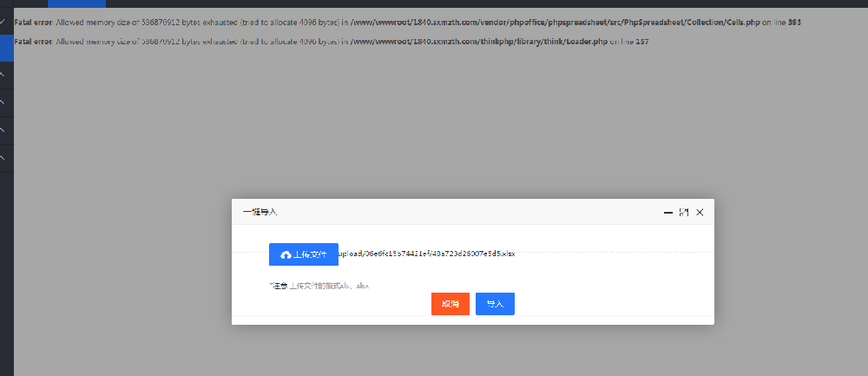Maximize the 一键导入 dialog window
The width and height of the screenshot is (868, 376).
(x=684, y=212)
